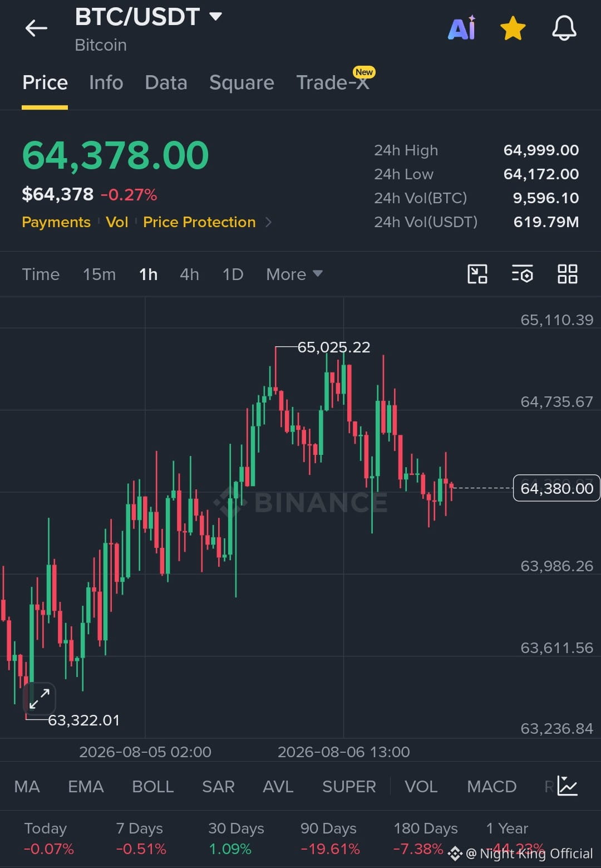Screen dimensions: 601x868
Task: Click the large 64,378.00 price
Action: tap(115, 155)
